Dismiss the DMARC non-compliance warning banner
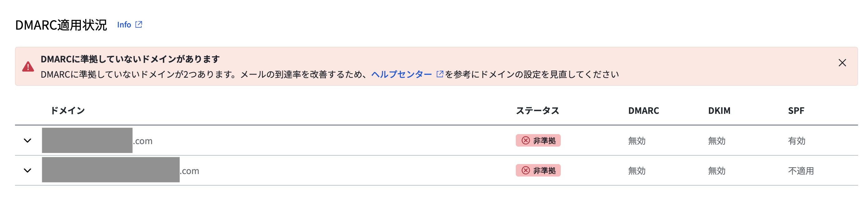 (x=842, y=63)
